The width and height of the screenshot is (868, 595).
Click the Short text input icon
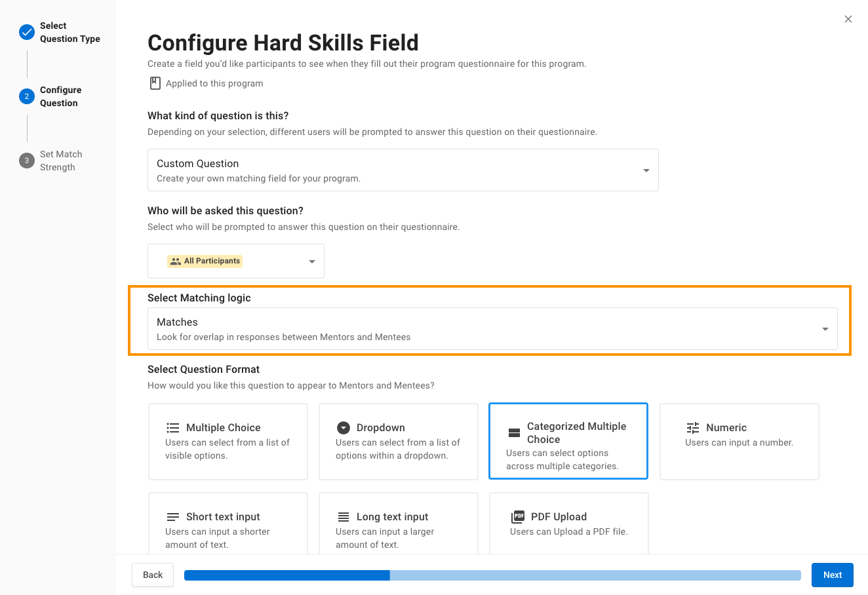click(x=173, y=517)
